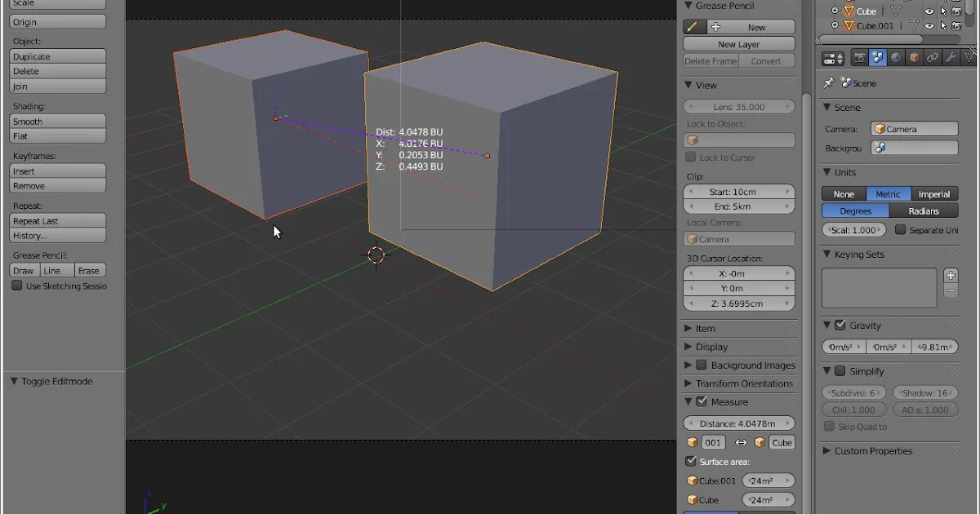Disable the Gravity checkbox
Screen dimensions: 980x514
[840, 325]
